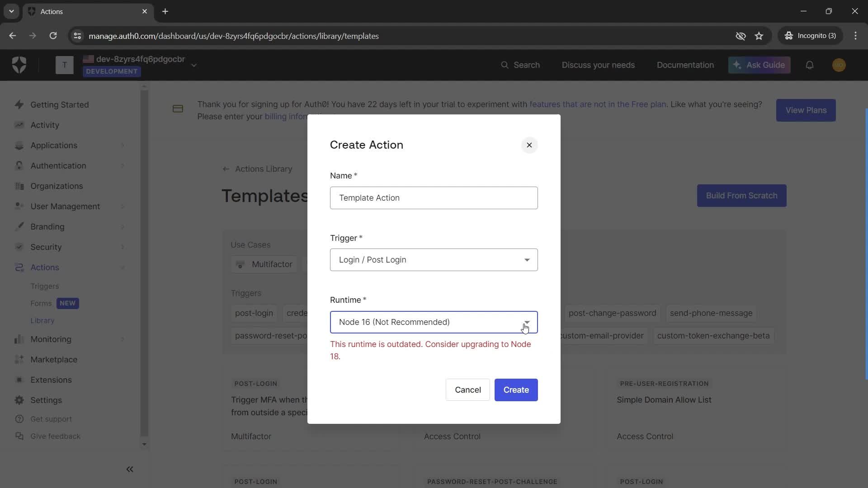Click the Extensions sidebar icon
This screenshot has height=488, width=868.
[19, 380]
